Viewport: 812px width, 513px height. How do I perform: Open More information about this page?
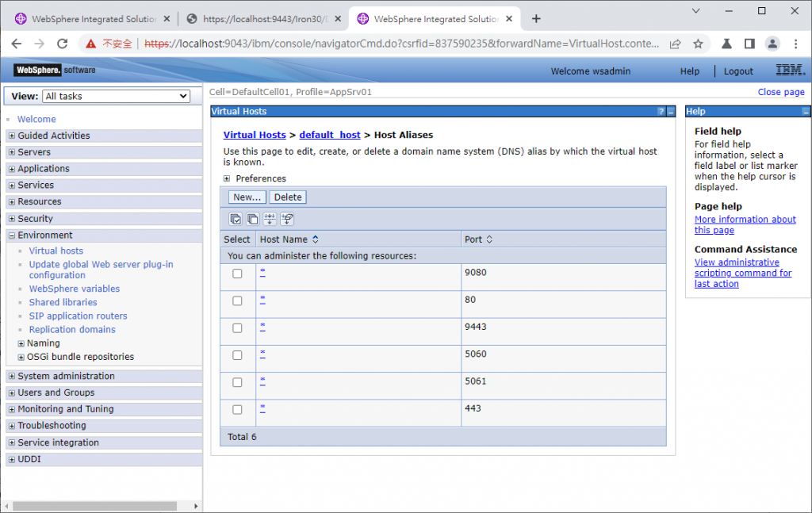[745, 224]
